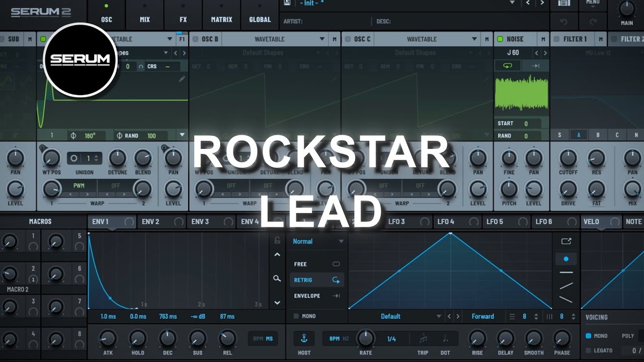Check the LFO MONO checkbox
The image size is (644, 362).
point(296,316)
